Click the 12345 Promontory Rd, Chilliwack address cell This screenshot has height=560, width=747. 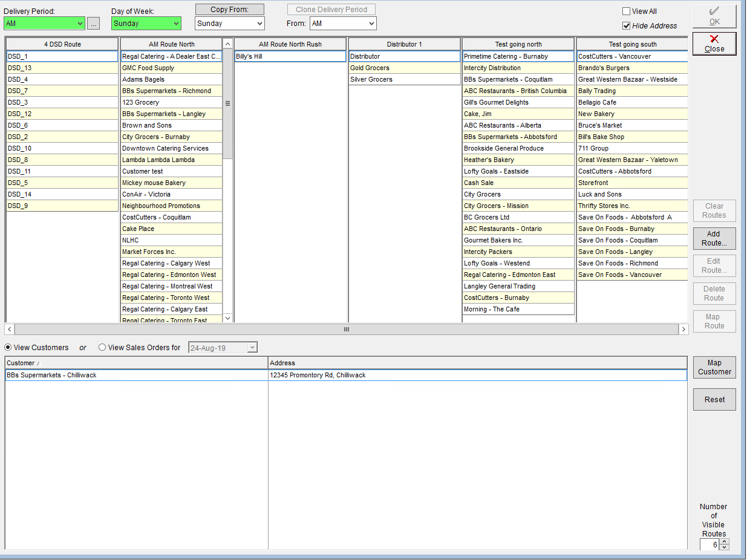click(x=478, y=375)
